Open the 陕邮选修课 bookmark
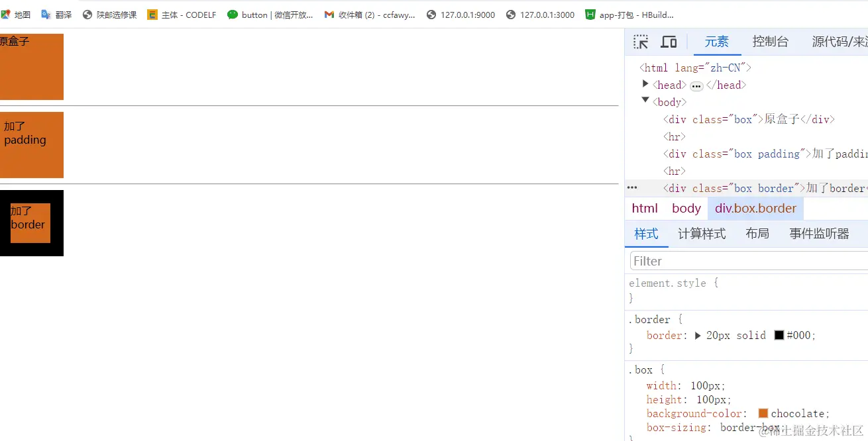 pos(109,15)
